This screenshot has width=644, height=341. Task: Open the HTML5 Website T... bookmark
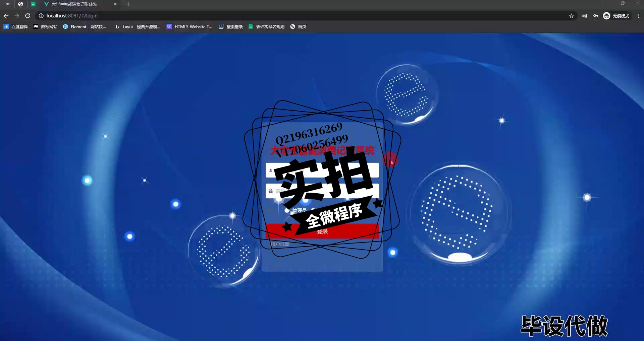click(x=190, y=26)
